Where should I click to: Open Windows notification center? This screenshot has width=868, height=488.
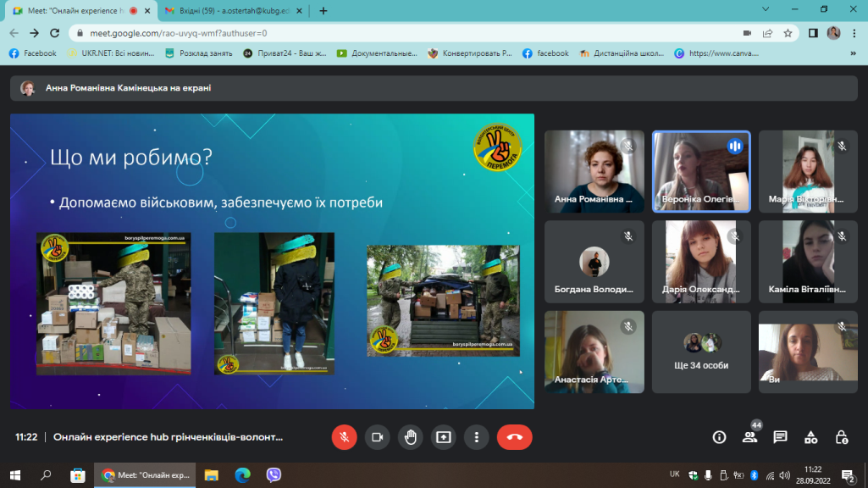pyautogui.click(x=848, y=475)
